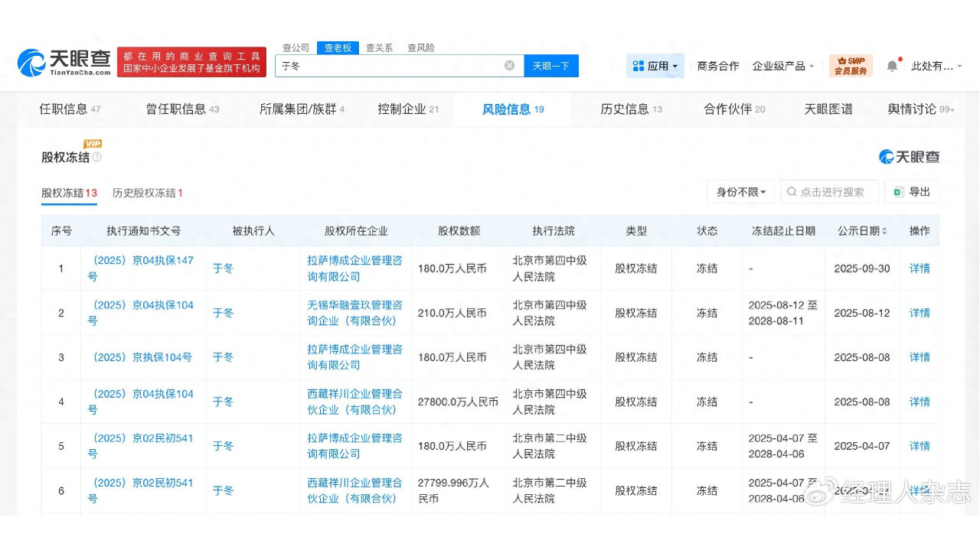Expand the 企业级产品 dropdown
The image size is (980, 550).
click(x=782, y=66)
